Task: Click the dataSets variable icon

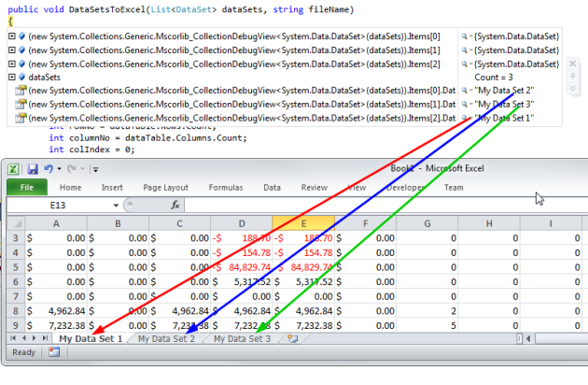Action: (21, 77)
